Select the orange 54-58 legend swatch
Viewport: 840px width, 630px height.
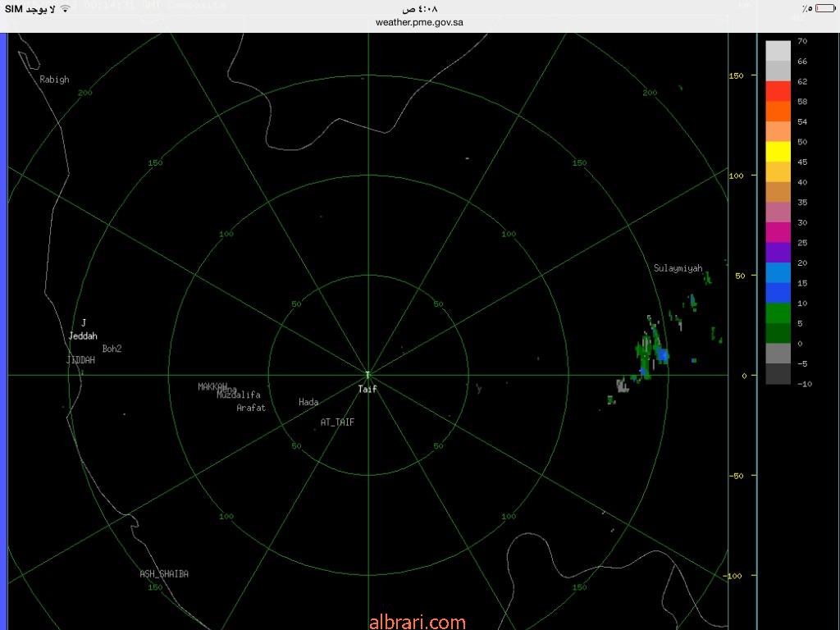point(778,112)
